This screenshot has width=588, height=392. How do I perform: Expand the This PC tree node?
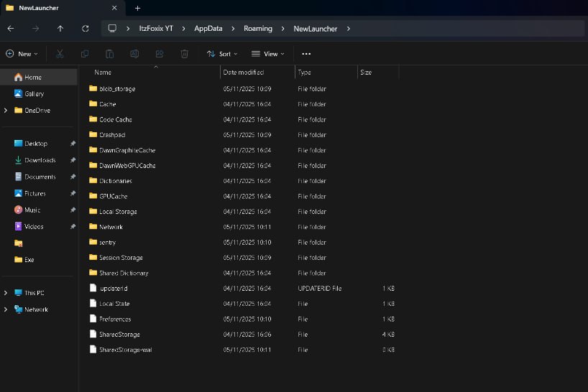(6, 293)
